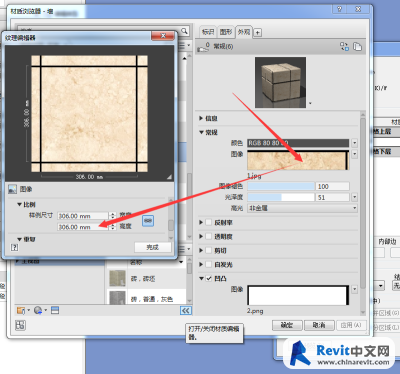Image resolution: width=400 pixels, height=374 pixels.
Task: Open the library folder dropdown arrow
Action: tap(29, 310)
